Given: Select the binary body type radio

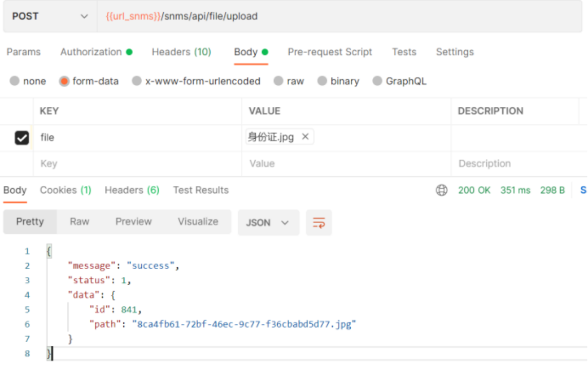Looking at the screenshot, I should (322, 81).
